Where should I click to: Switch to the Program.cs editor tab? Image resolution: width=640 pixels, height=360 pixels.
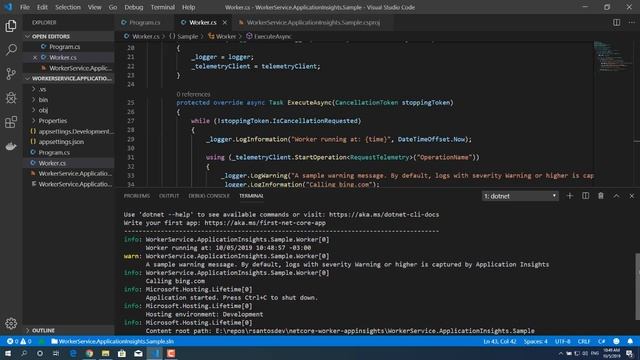144,22
